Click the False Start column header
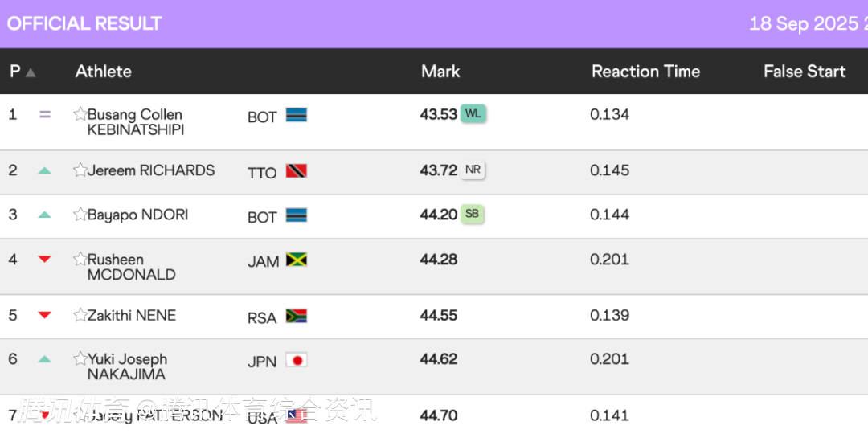This screenshot has height=438, width=868. point(804,72)
